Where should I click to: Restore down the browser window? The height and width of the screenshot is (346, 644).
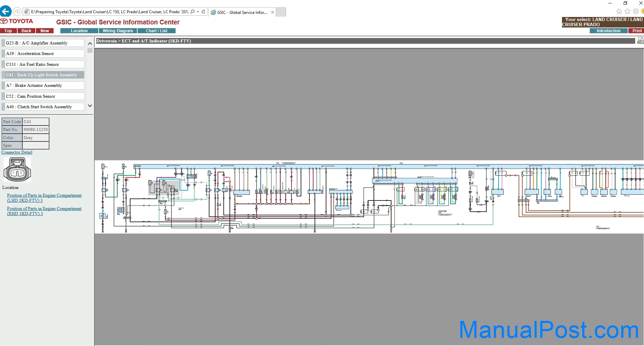[x=625, y=3]
